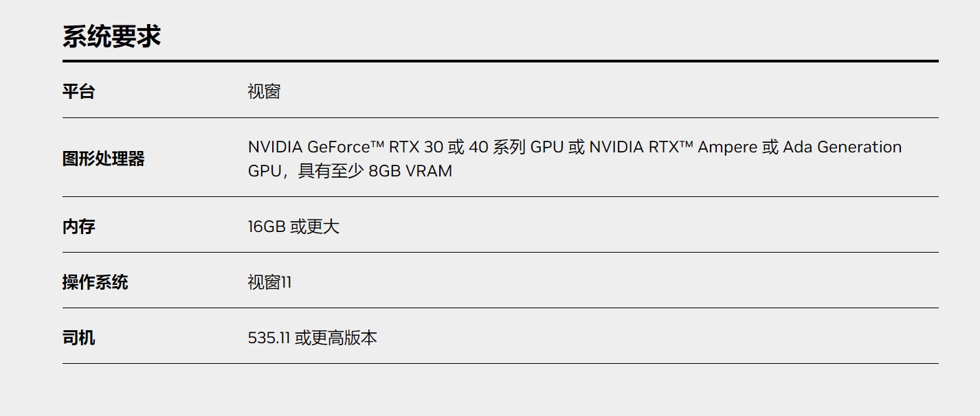This screenshot has height=416, width=980.
Task: Select the 司机 row label
Action: 78,338
